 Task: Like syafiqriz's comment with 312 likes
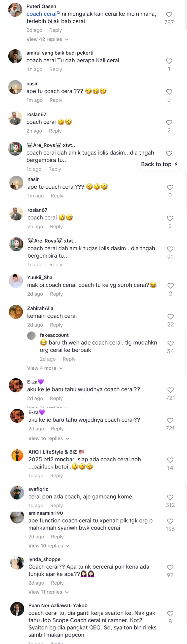[x=170, y=497]
